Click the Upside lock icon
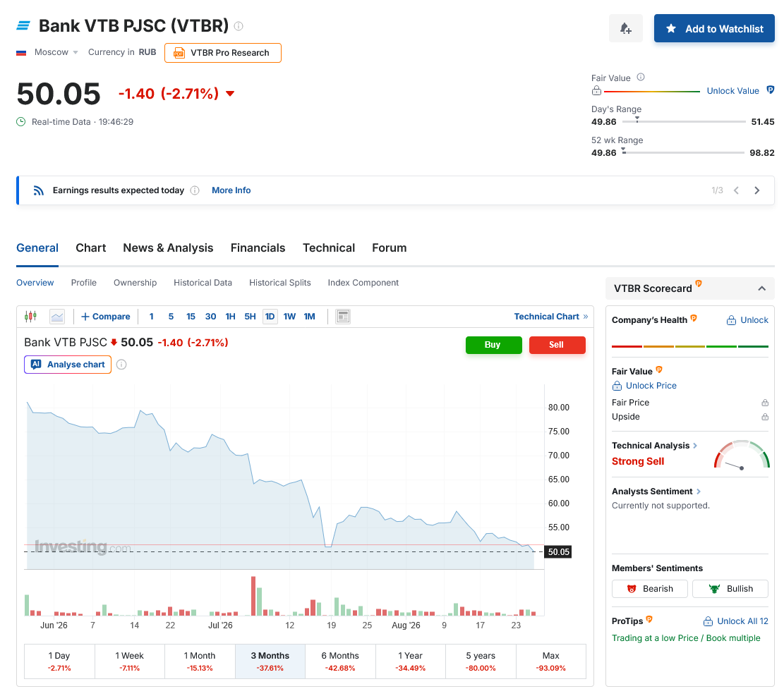The height and width of the screenshot is (696, 784). [764, 417]
